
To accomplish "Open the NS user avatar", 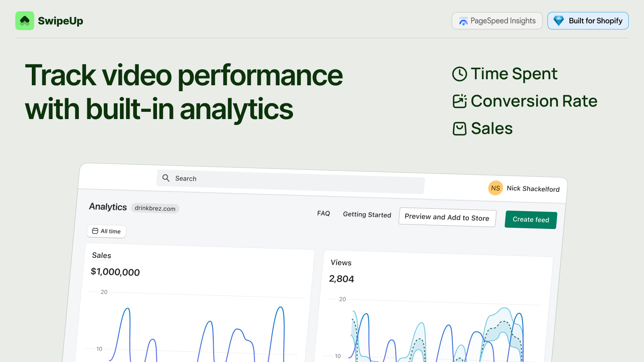I will pos(495,188).
